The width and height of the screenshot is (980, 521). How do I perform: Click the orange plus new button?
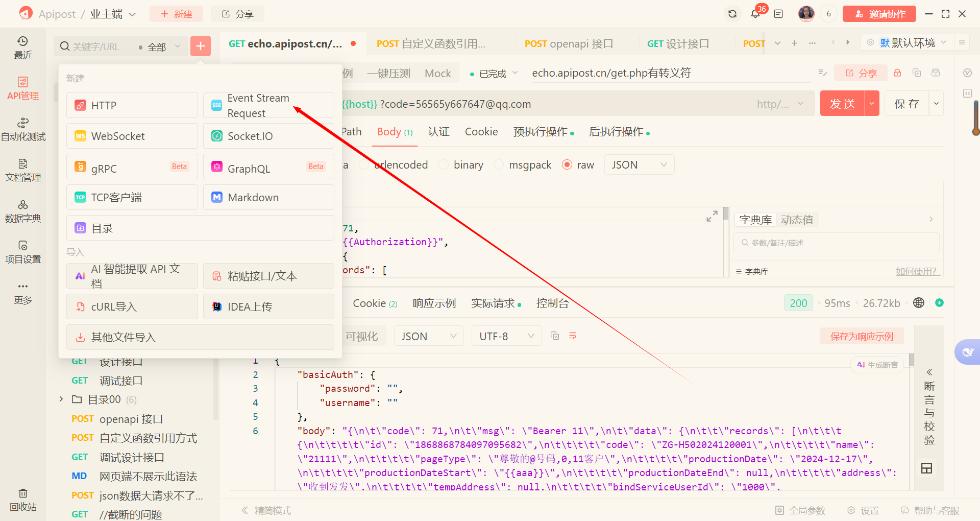coord(201,46)
